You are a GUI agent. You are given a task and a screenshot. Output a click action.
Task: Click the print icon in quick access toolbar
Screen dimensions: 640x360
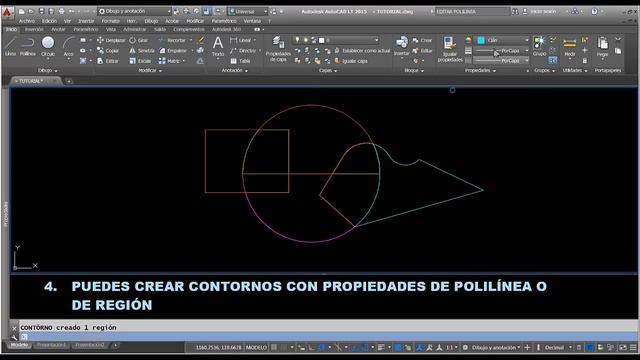coord(62,11)
